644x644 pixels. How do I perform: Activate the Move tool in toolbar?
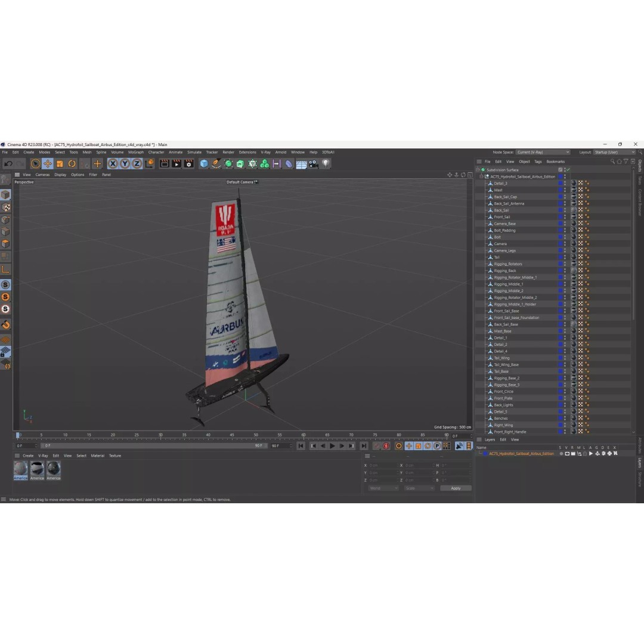[48, 163]
